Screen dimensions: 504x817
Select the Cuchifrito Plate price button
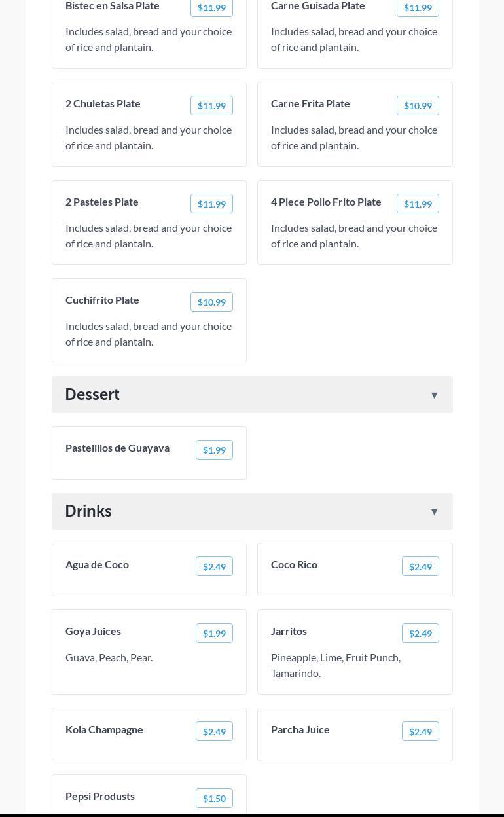211,302
